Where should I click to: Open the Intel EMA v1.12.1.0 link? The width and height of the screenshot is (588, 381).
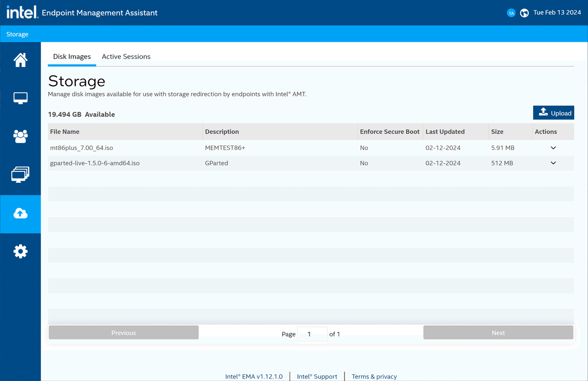point(254,377)
